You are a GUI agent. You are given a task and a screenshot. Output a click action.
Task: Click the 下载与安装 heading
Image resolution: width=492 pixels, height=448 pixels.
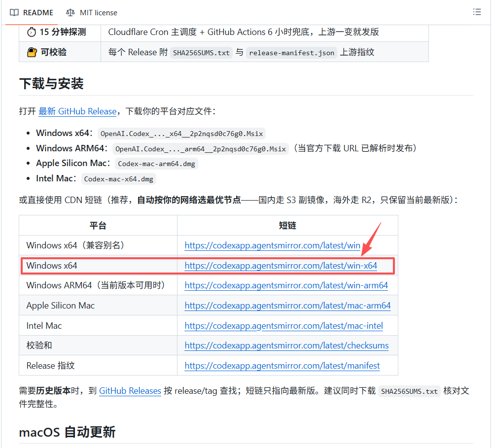click(51, 84)
